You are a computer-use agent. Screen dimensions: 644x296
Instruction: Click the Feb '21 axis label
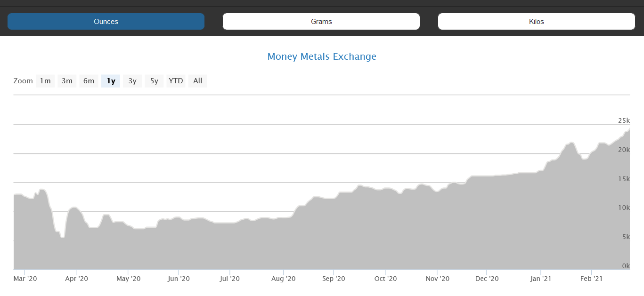pyautogui.click(x=591, y=279)
